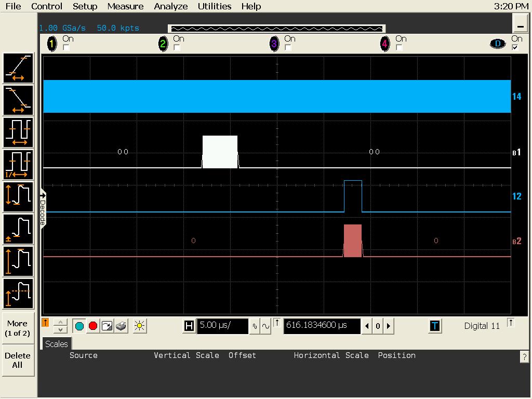Click the fall time measurement icon

[19, 100]
